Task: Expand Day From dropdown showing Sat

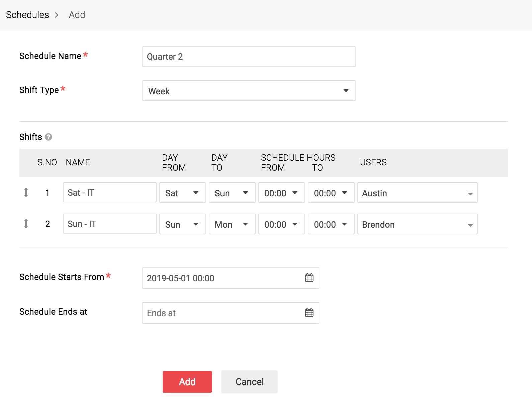Action: point(182,193)
